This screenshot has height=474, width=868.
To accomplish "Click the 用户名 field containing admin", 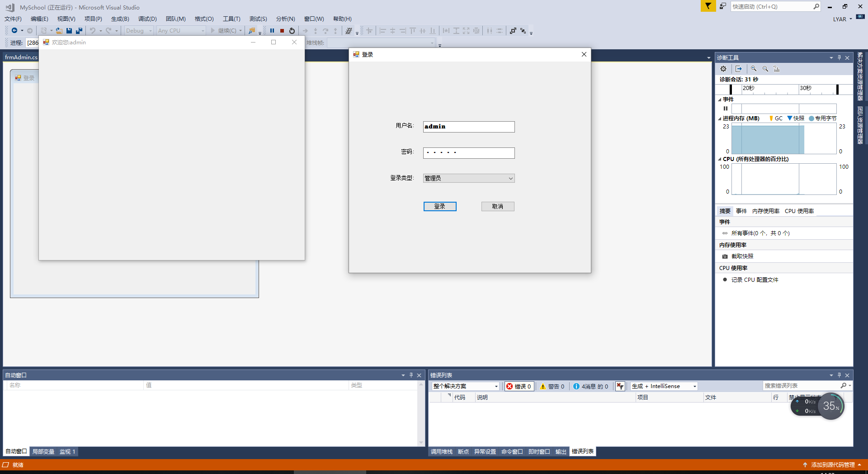I will [468, 127].
